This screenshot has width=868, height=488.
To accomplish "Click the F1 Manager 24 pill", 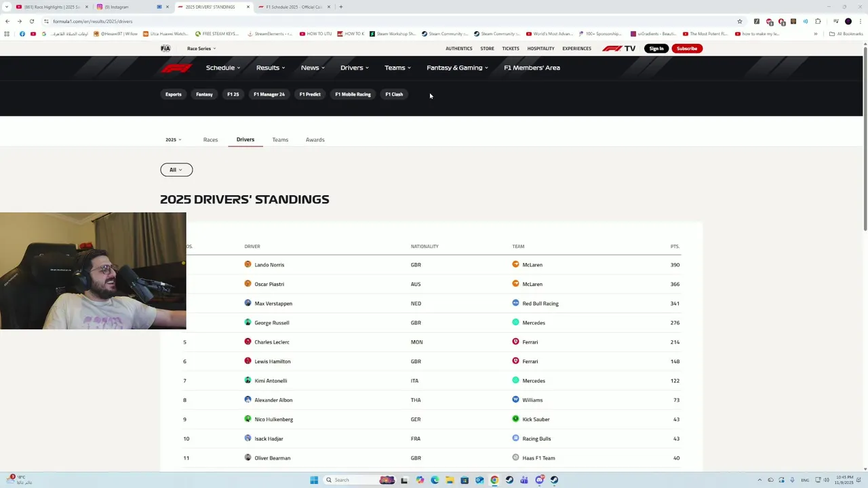I will tap(269, 94).
